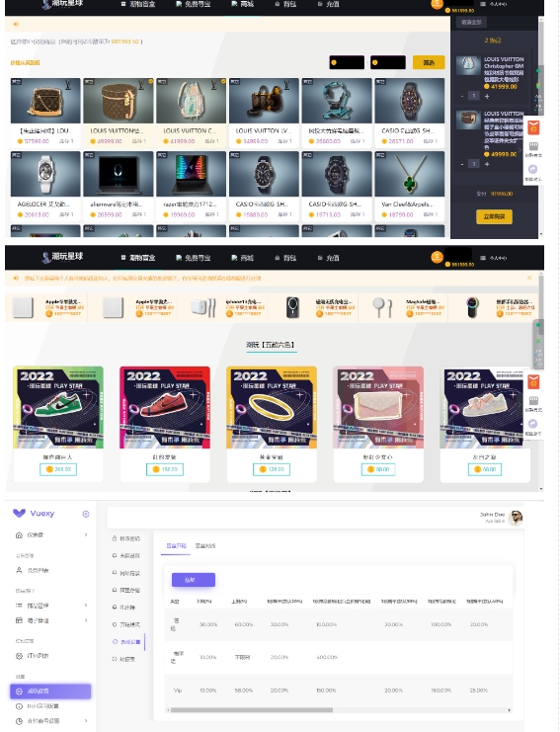Focus the minimum price filter field
This screenshot has width=560, height=732.
(347, 62)
